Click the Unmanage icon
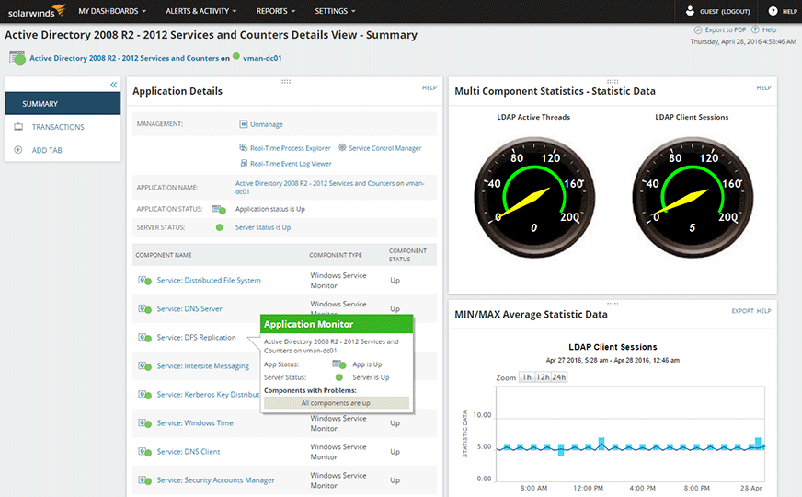802x497 pixels. pos(243,124)
